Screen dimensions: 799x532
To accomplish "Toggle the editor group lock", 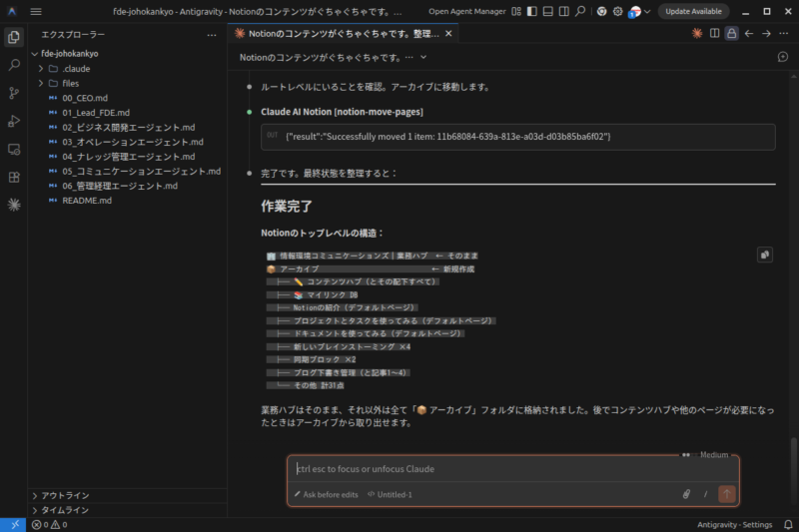I will [731, 33].
